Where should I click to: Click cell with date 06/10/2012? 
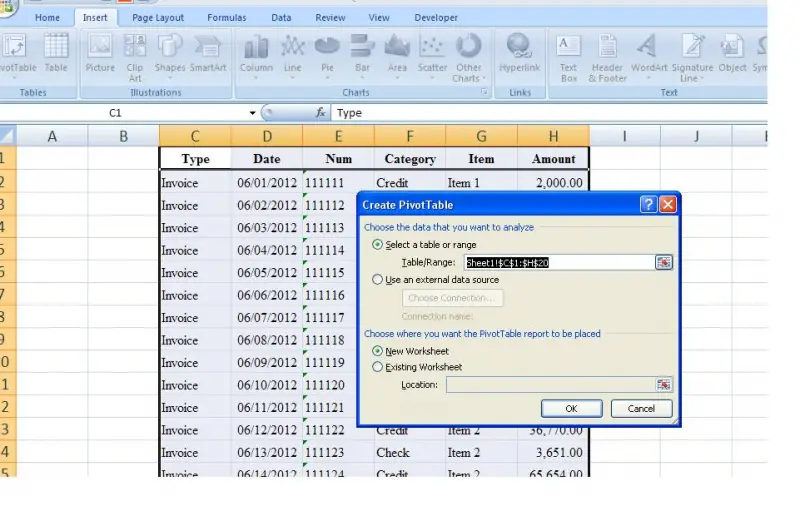pos(267,385)
